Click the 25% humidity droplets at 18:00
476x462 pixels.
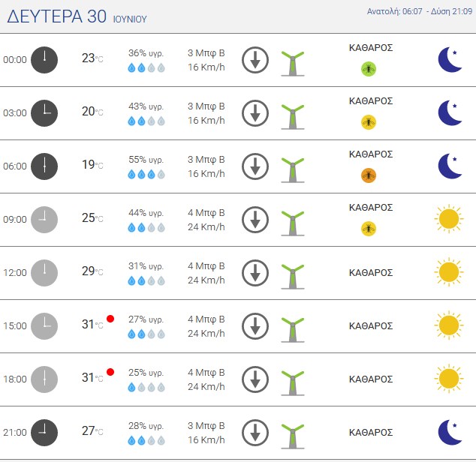(146, 388)
